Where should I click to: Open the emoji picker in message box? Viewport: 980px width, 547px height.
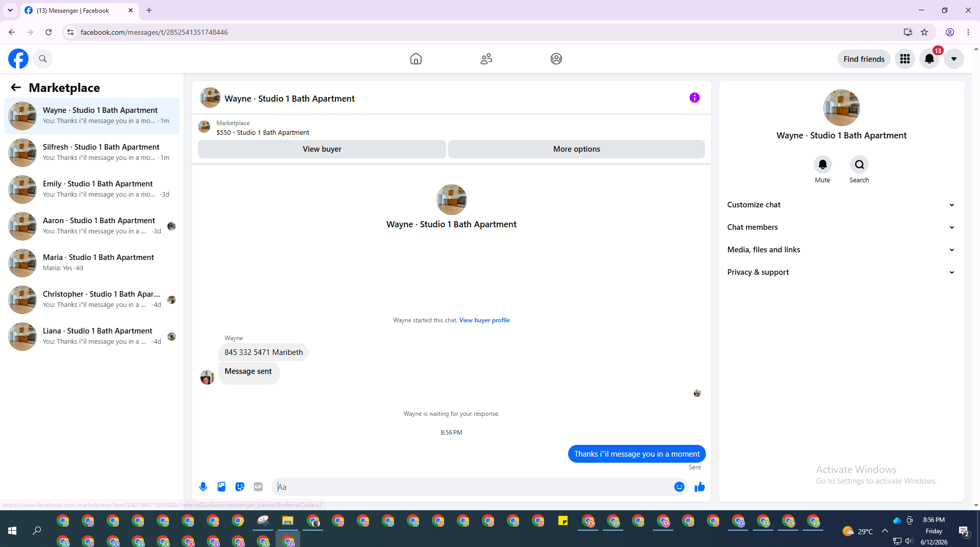click(x=679, y=487)
